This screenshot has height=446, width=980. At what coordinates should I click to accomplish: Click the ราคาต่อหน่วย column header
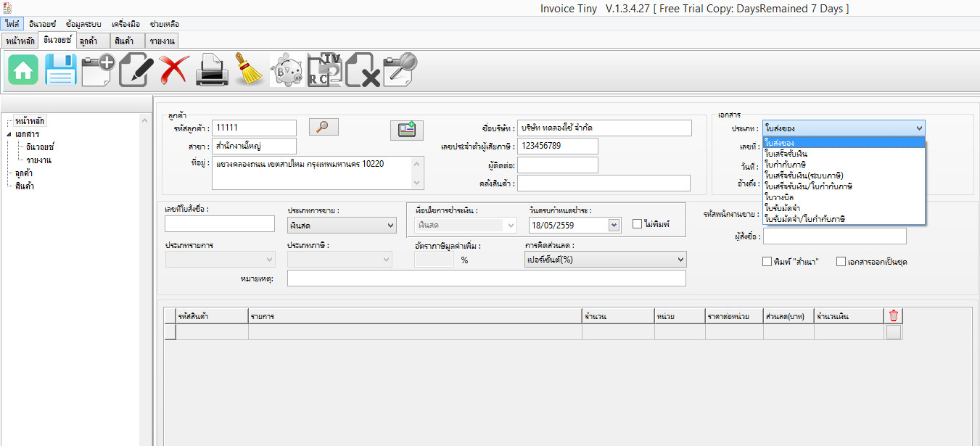(734, 316)
